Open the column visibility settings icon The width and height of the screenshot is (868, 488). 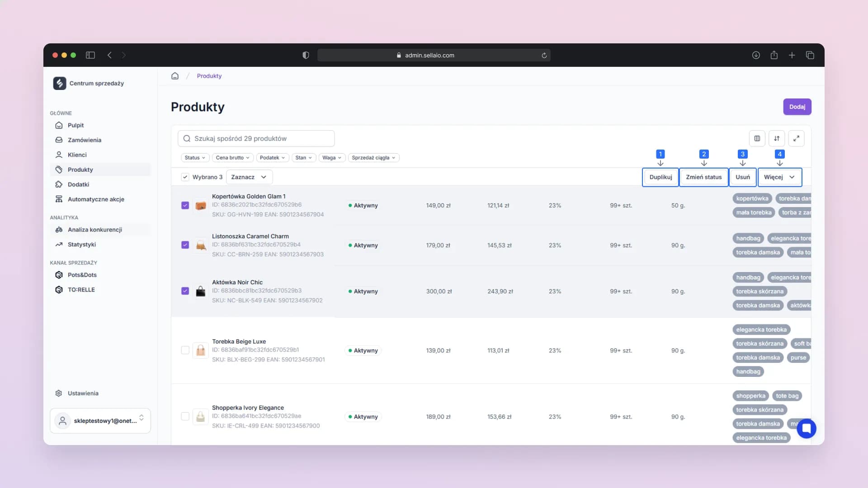coord(757,138)
